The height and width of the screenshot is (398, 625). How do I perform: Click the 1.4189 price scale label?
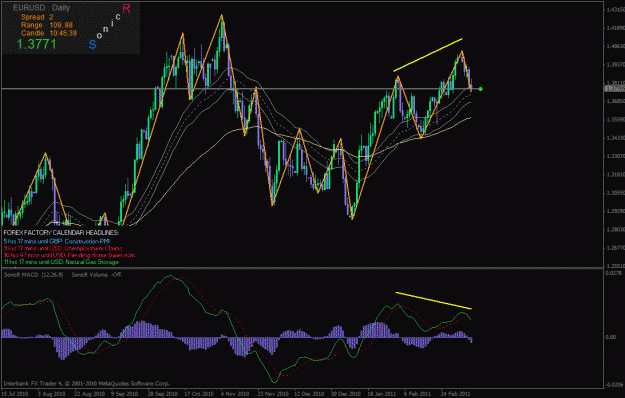pyautogui.click(x=615, y=28)
